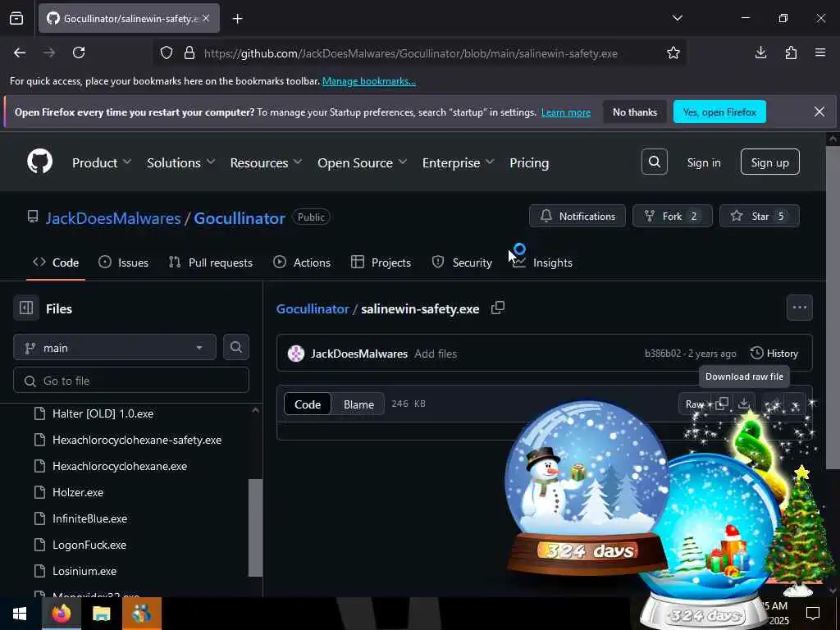Image resolution: width=840 pixels, height=630 pixels.
Task: Open the three-dot more file actions menu
Action: click(x=799, y=308)
